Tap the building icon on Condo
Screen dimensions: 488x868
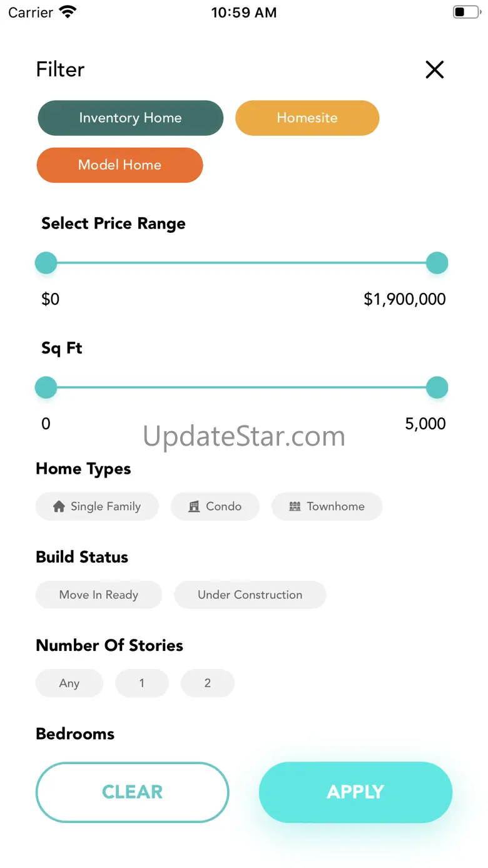coord(195,507)
